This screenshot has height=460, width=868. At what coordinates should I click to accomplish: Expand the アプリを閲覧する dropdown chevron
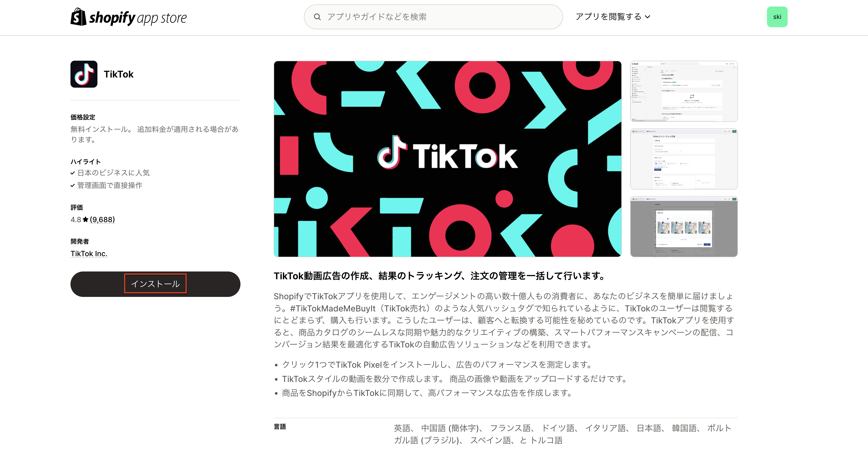648,17
